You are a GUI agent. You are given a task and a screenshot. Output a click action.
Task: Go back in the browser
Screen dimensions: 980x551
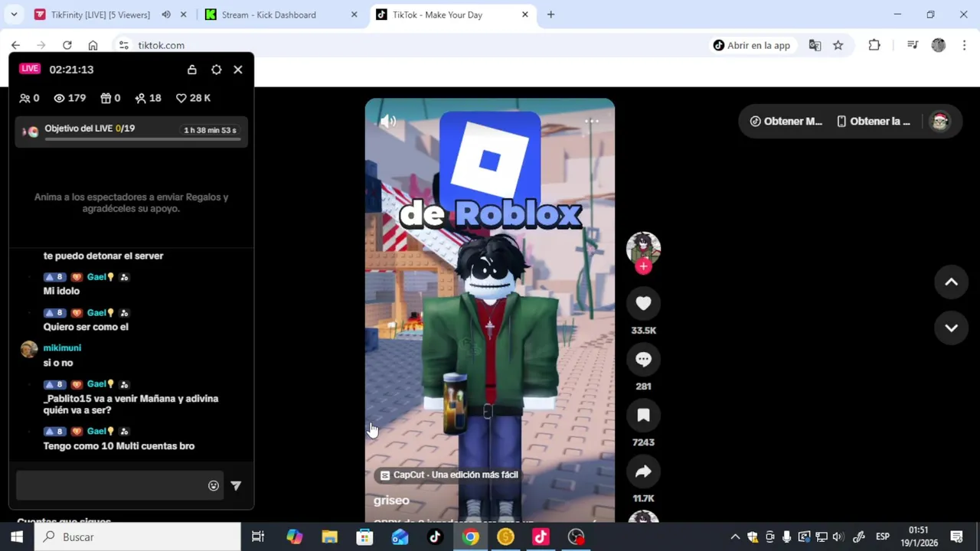coord(15,45)
